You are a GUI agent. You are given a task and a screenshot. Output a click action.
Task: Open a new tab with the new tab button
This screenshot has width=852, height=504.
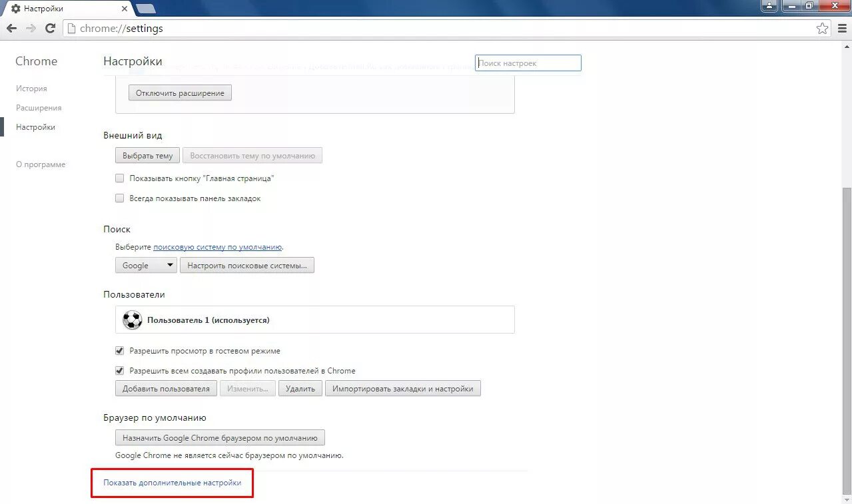click(146, 9)
